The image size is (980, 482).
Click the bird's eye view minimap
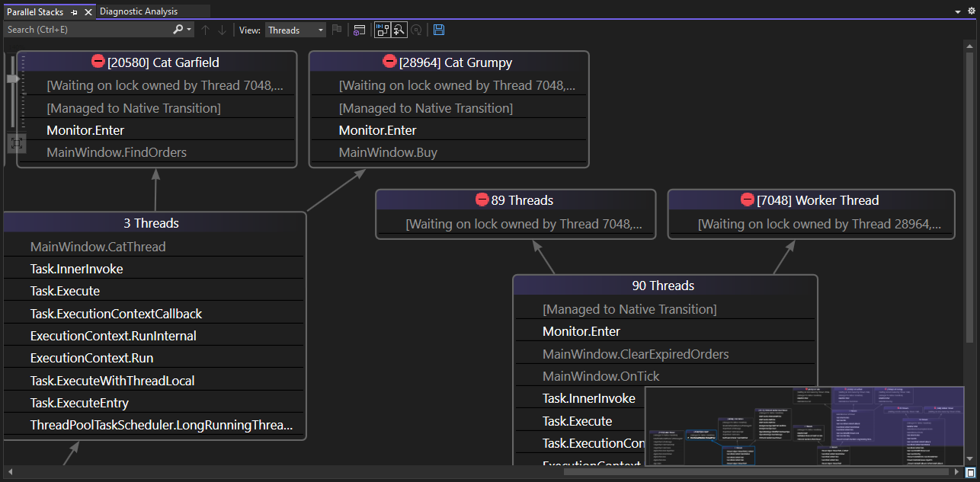tap(804, 426)
